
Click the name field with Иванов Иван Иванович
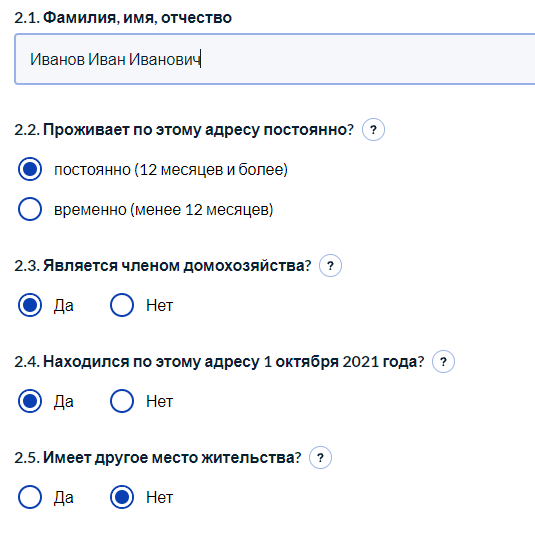click(x=275, y=59)
